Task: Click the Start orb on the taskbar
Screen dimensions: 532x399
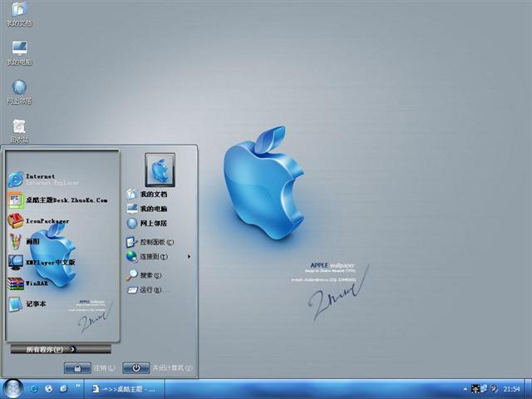Action: [12, 387]
